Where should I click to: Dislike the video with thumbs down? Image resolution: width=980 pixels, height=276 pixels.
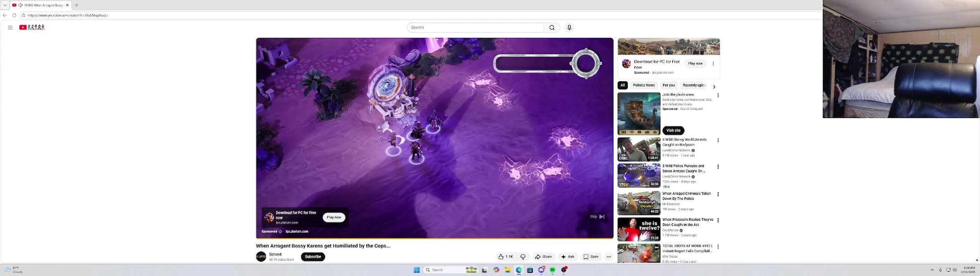tap(523, 257)
